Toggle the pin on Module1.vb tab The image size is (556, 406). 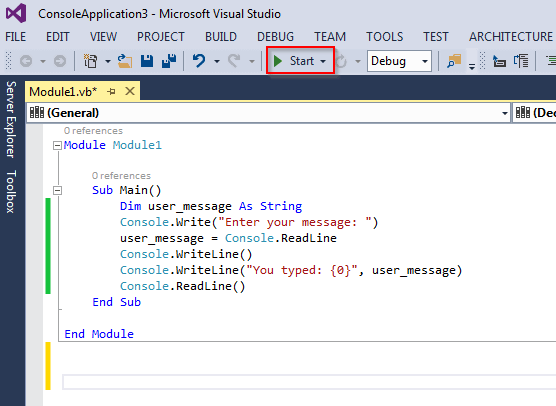(111, 91)
